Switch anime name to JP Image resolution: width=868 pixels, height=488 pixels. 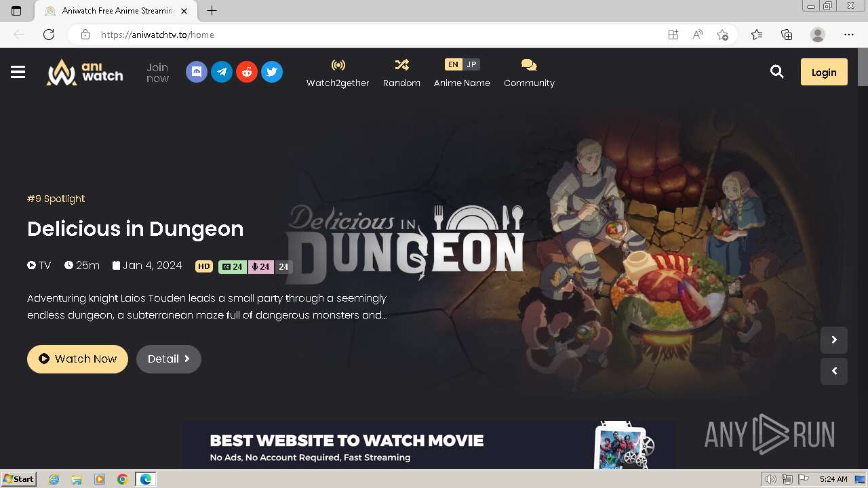coord(471,64)
